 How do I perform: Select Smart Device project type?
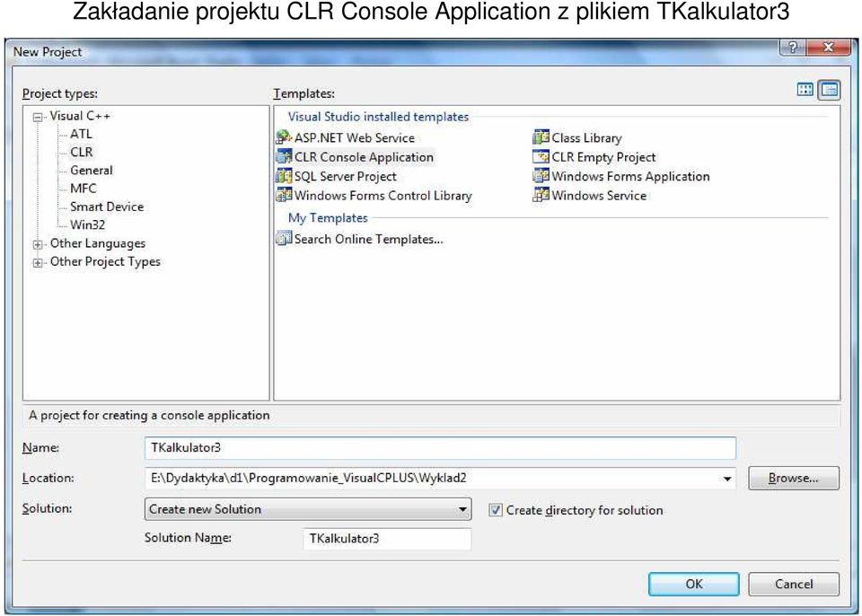[x=107, y=207]
